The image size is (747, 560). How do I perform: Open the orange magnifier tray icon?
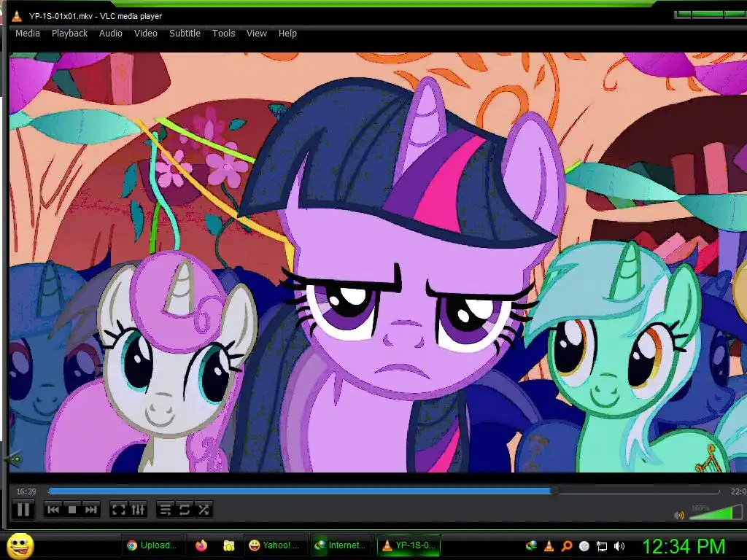[566, 545]
